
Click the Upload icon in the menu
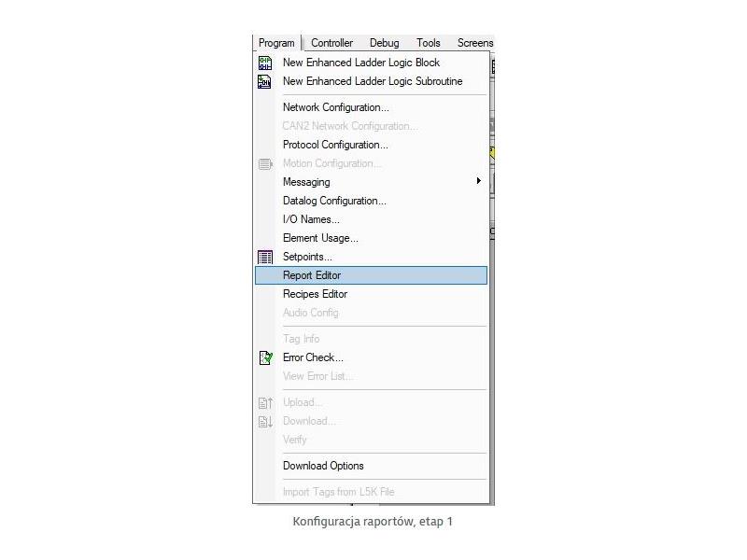click(265, 403)
